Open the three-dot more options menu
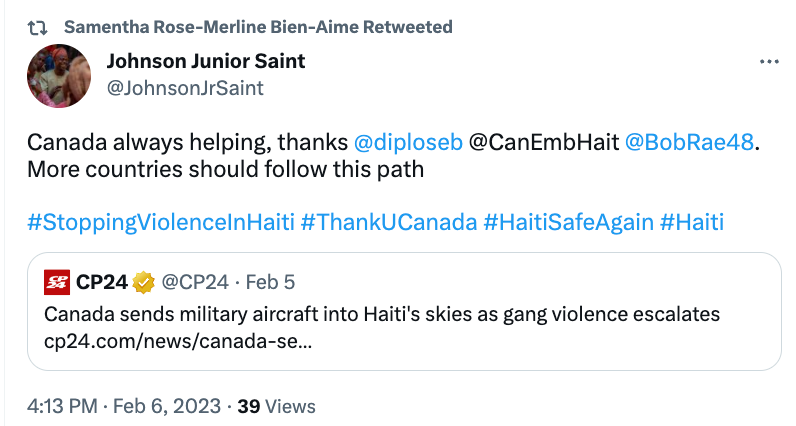The height and width of the screenshot is (426, 796). tap(769, 62)
